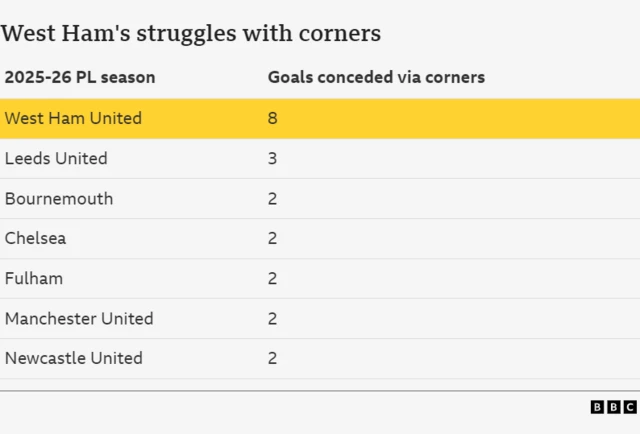Screen dimensions: 640x434
Task: Click the Bournemouth team name
Action: (x=59, y=198)
